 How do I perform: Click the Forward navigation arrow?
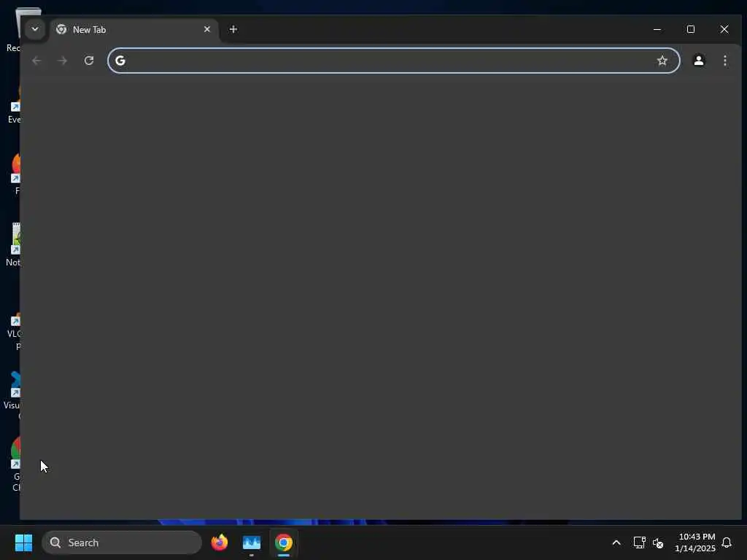63,61
